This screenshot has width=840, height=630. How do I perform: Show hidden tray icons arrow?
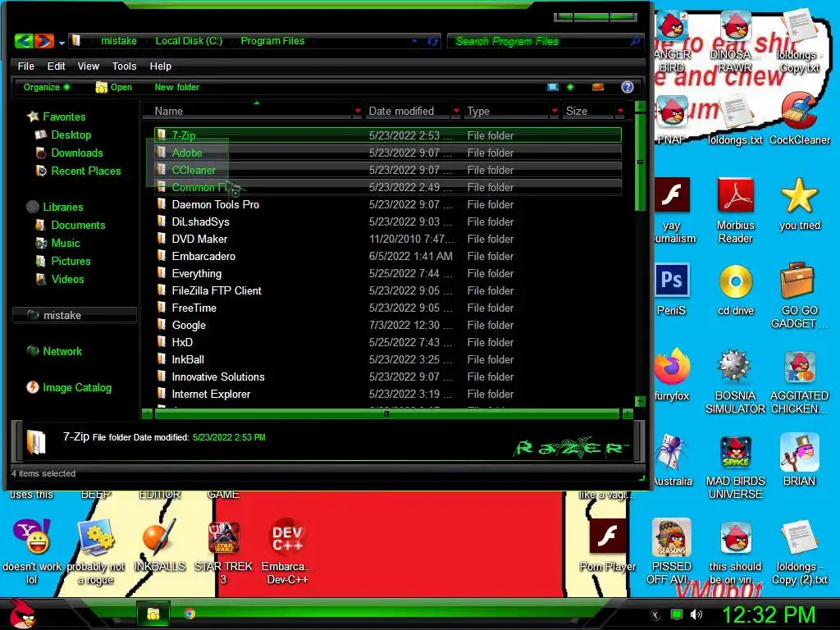pyautogui.click(x=655, y=615)
